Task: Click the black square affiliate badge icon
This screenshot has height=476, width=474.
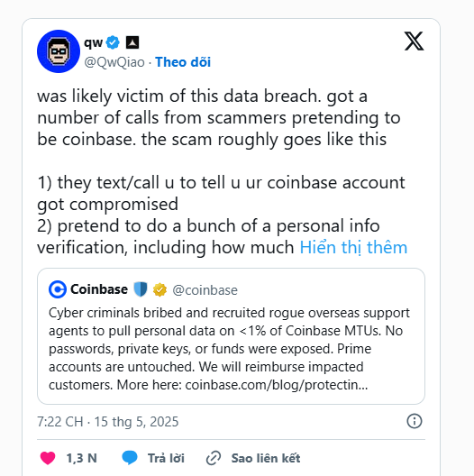Action: [x=132, y=42]
